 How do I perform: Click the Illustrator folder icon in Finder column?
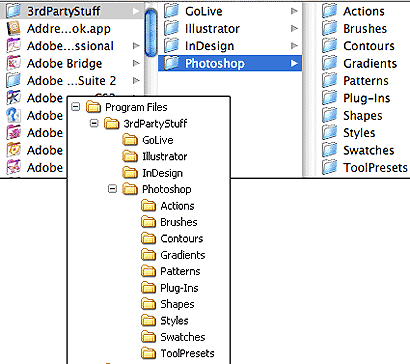[x=172, y=28]
